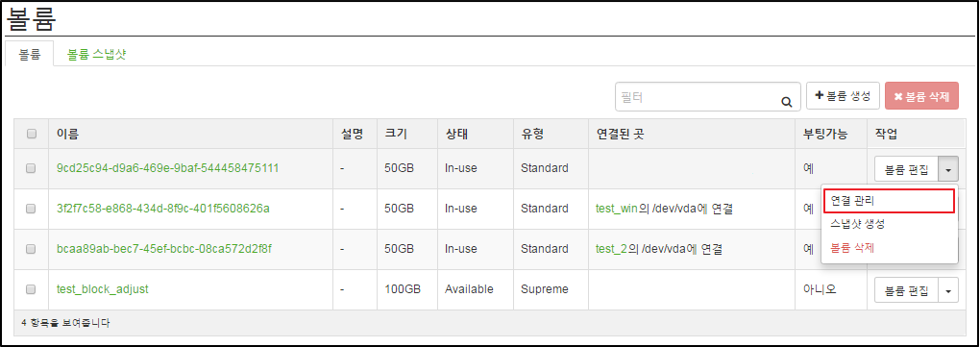Choose red 볼륨 삭제 menu entry

point(852,248)
